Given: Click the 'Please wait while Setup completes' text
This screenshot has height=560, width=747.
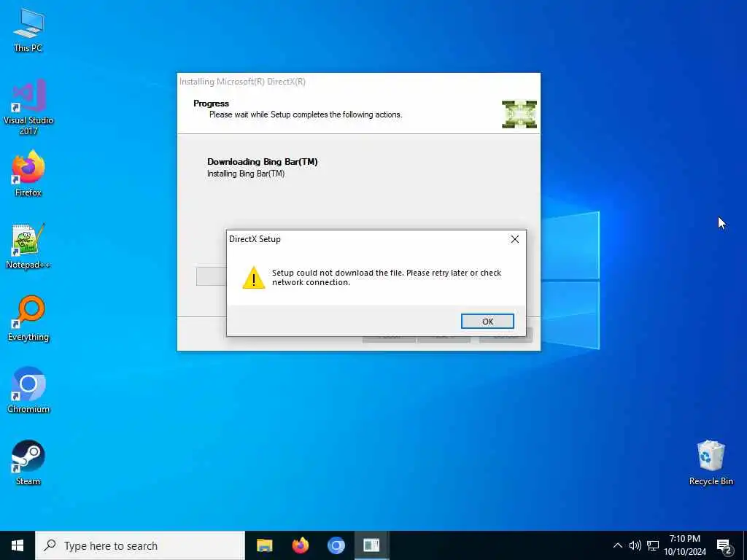Looking at the screenshot, I should [306, 114].
